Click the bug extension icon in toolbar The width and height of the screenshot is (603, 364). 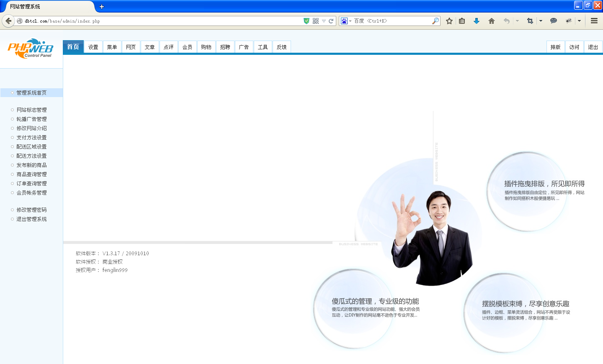coord(569,21)
